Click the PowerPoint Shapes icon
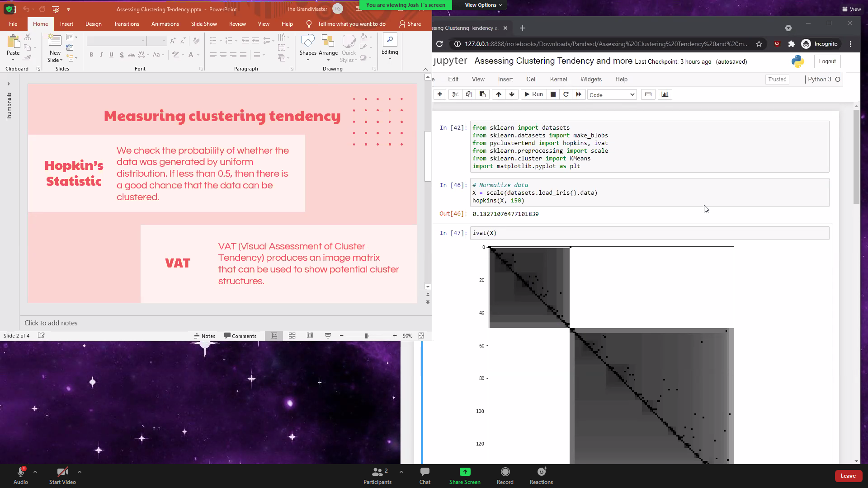 point(308,42)
